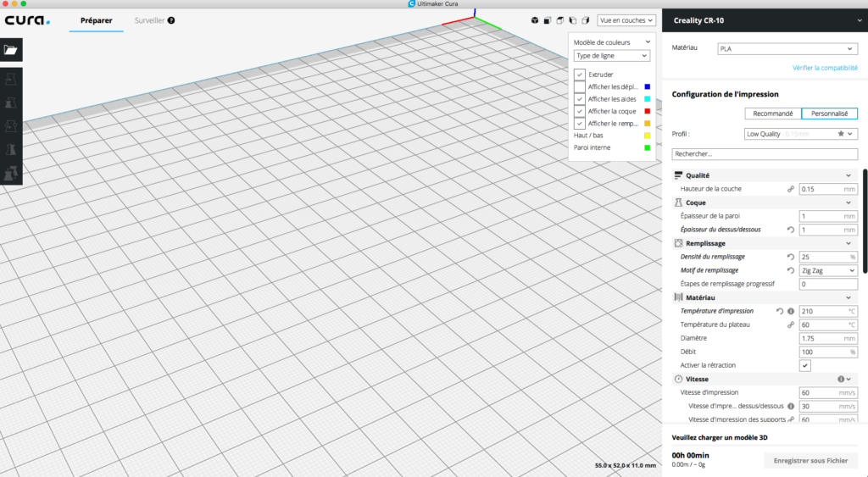Open the Vue en couches dropdown
Viewport: 868px width, 477px height.
[x=626, y=20]
